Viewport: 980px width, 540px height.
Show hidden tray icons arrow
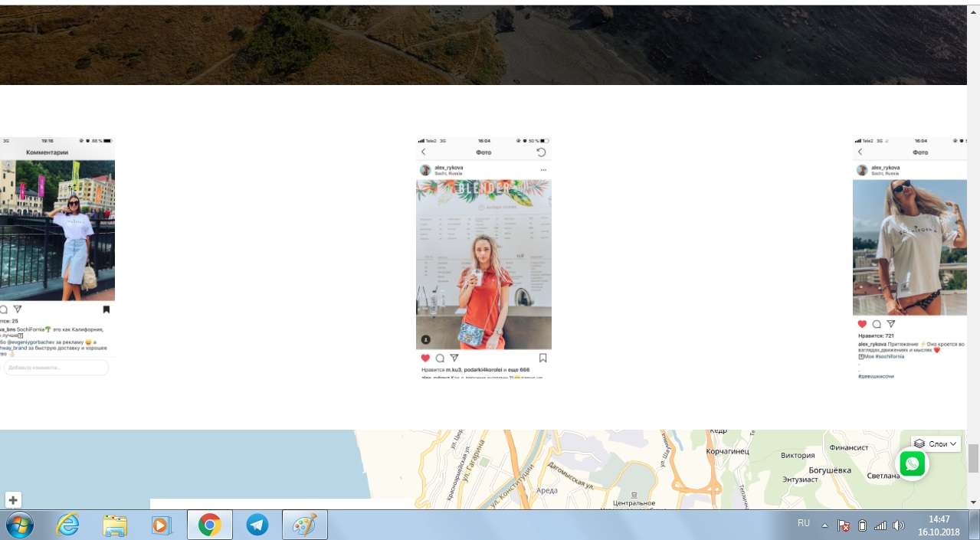pyautogui.click(x=825, y=526)
